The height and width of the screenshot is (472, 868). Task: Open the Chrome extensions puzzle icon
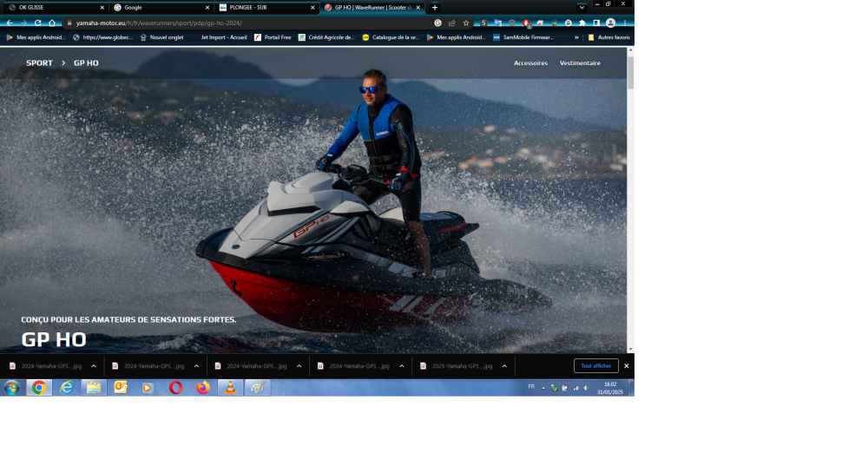pos(582,23)
